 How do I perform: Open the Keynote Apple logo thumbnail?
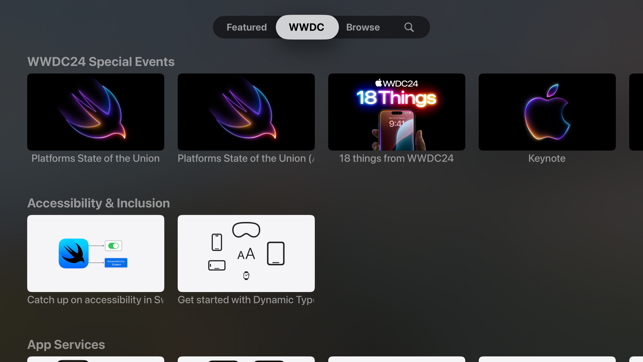point(547,112)
